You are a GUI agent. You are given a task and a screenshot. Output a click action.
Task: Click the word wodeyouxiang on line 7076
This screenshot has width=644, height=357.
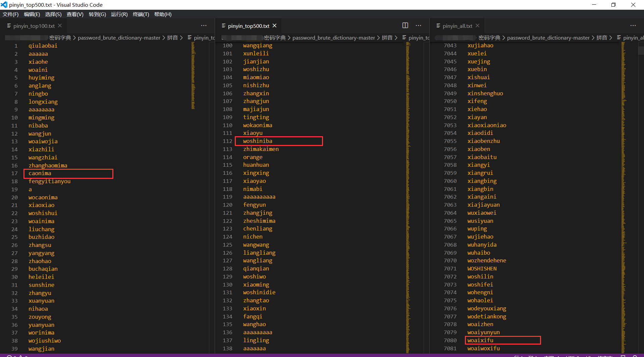(487, 309)
